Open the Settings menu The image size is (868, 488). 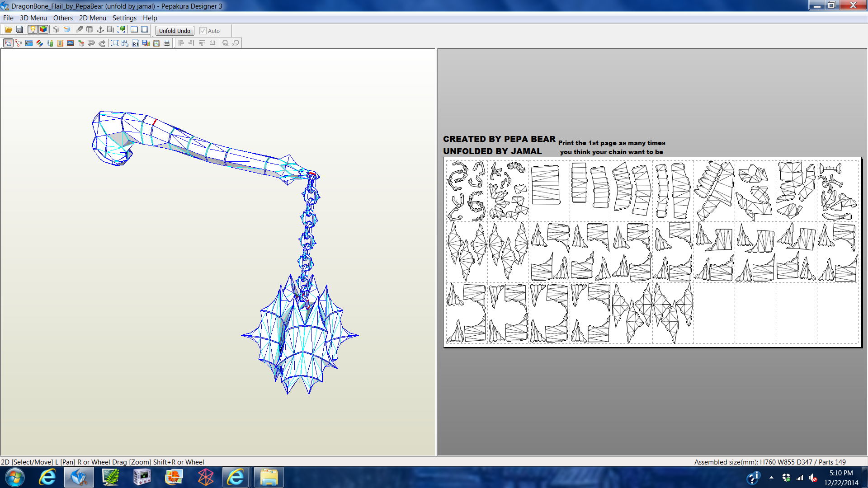click(124, 18)
